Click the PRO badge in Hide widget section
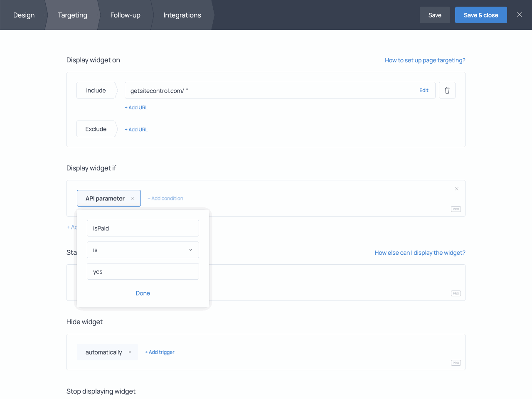Image resolution: width=532 pixels, height=399 pixels. click(456, 362)
